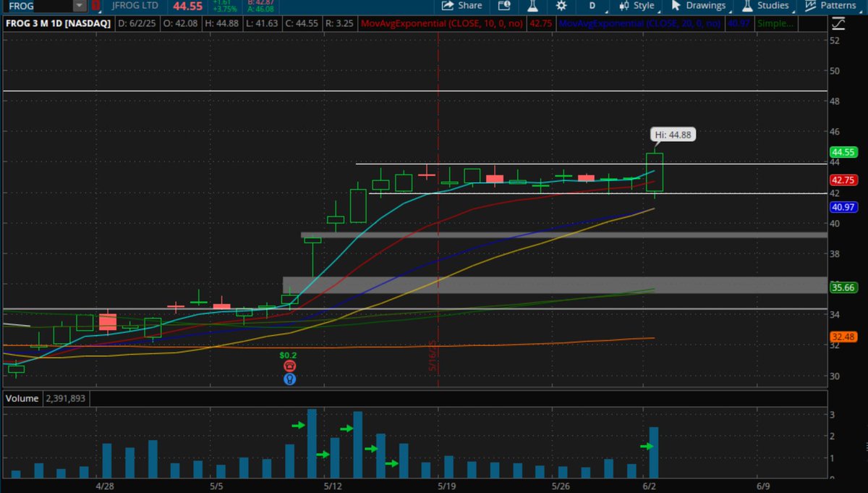868x493 pixels.
Task: Open the news/alerts icon next to Share
Action: 504,6
